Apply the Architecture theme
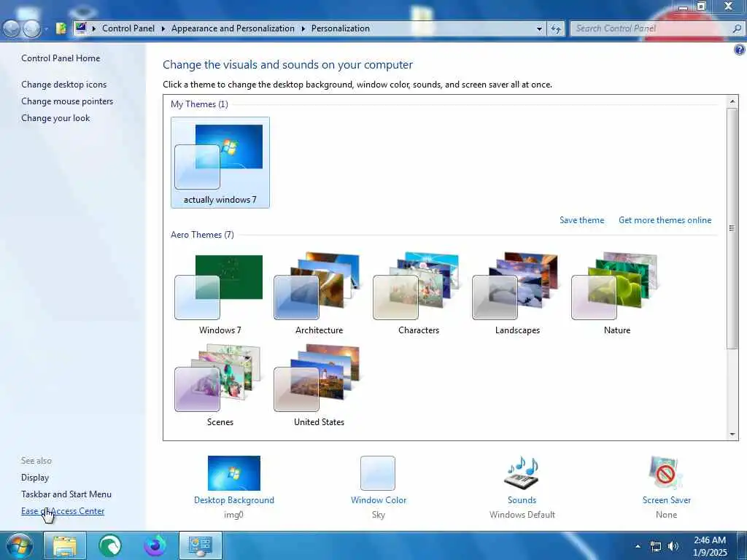The height and width of the screenshot is (560, 747). 319,293
